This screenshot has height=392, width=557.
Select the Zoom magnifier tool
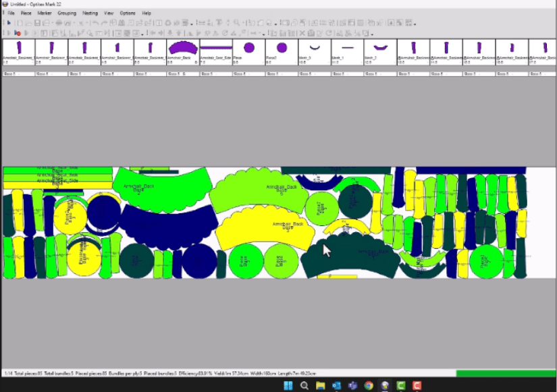click(236, 23)
